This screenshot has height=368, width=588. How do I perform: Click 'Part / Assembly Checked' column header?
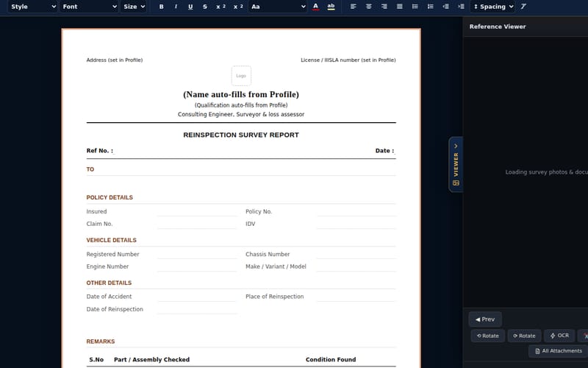tap(152, 360)
